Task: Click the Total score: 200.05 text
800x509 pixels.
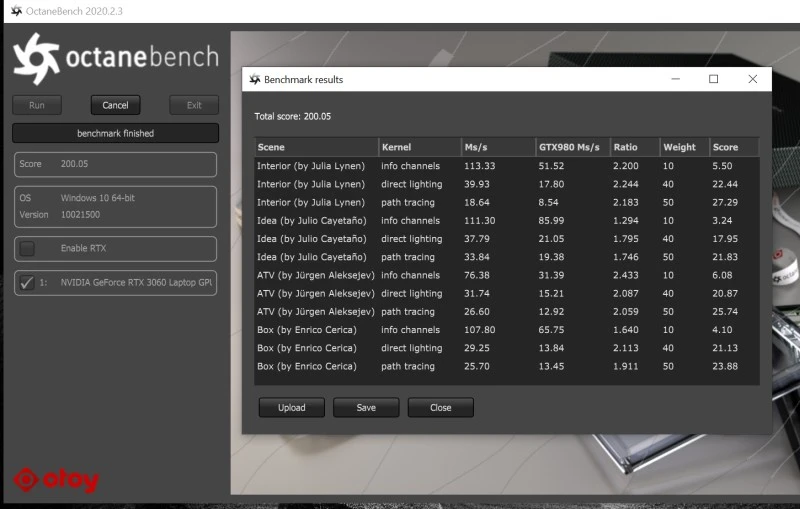Action: click(x=292, y=116)
